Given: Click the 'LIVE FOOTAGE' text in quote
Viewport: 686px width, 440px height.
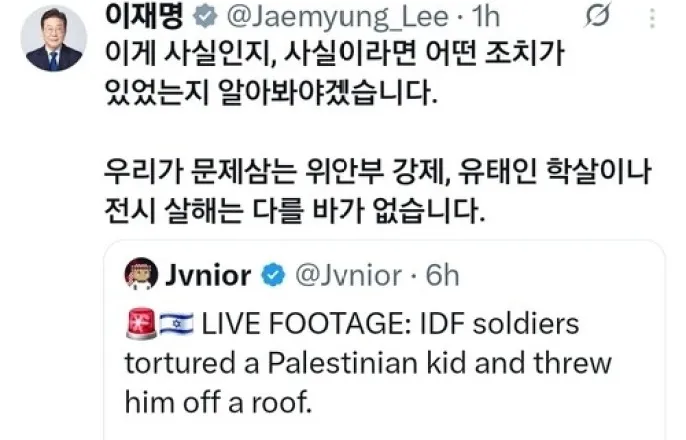Looking at the screenshot, I should click(306, 324).
